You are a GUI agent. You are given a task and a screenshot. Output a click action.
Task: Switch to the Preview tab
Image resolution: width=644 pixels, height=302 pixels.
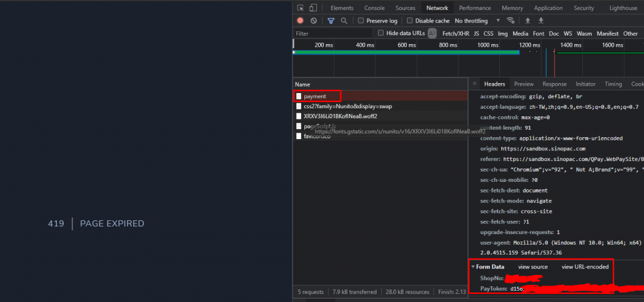coord(524,84)
